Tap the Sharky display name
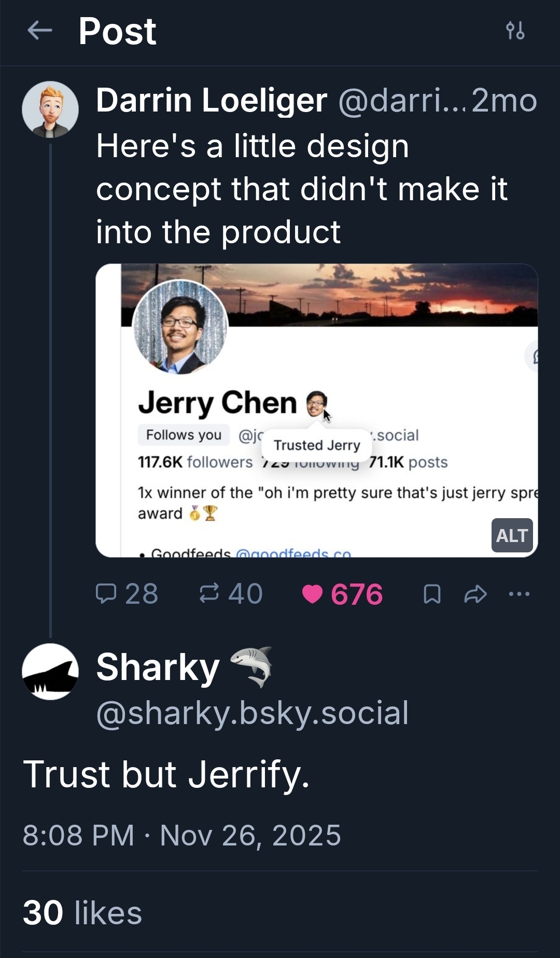The image size is (560, 958). 158,668
